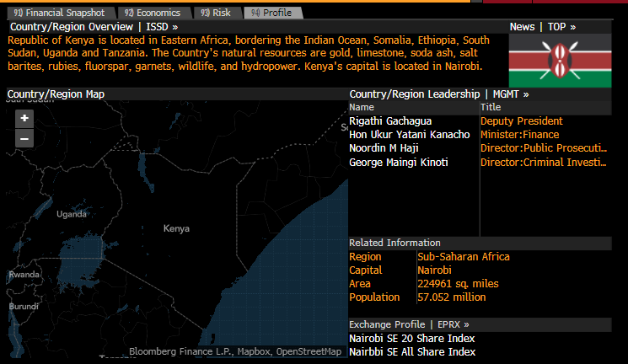
Task: Click the Kenya label on the map
Action: click(177, 228)
